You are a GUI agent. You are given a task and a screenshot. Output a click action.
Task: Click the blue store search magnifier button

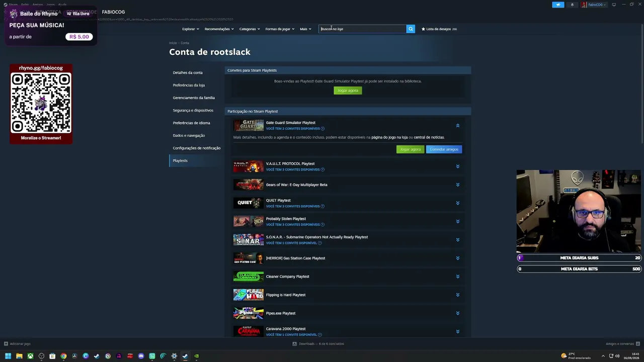[411, 29]
